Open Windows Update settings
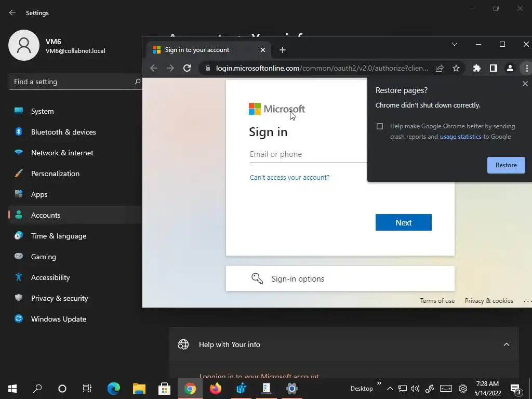This screenshot has width=532, height=399. click(x=75, y=319)
